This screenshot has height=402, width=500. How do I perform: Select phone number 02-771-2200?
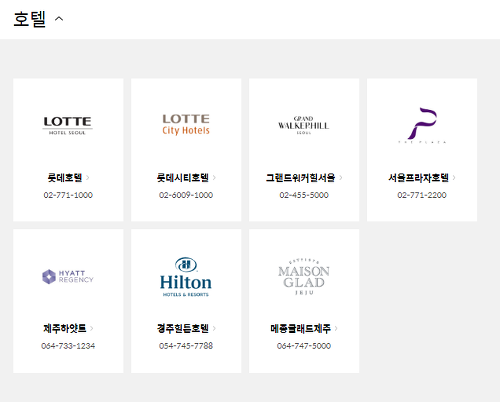click(422, 195)
